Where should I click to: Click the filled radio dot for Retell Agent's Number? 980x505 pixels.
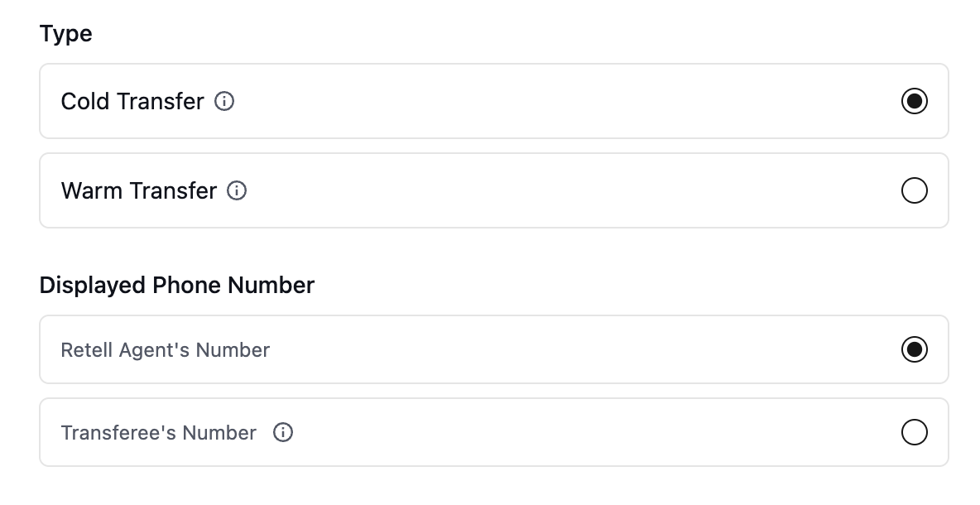[915, 349]
